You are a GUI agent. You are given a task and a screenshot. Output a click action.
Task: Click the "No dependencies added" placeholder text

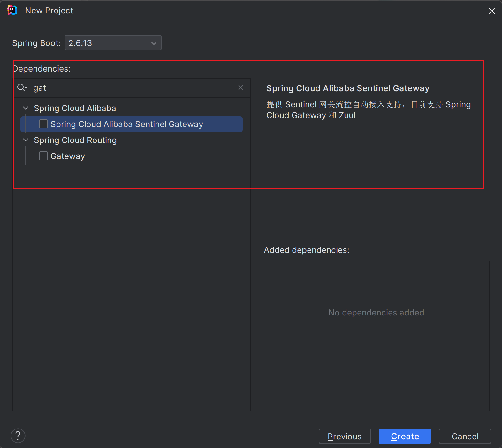tap(376, 313)
